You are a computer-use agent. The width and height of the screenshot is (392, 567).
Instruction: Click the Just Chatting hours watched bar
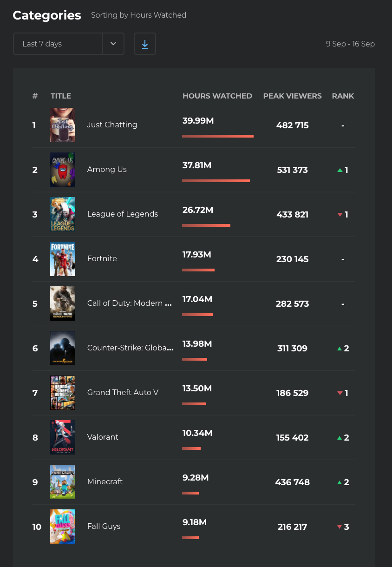pyautogui.click(x=217, y=136)
